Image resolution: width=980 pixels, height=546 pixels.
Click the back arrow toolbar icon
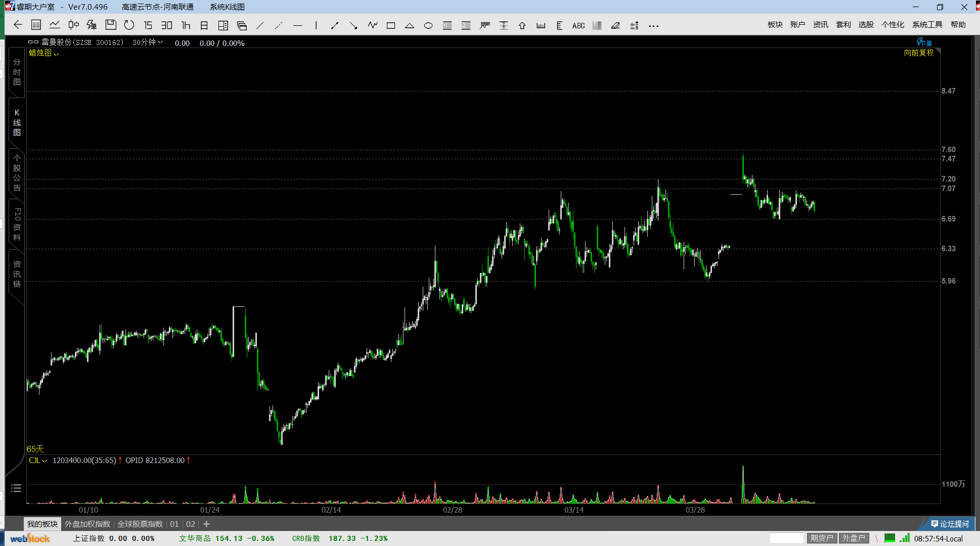[x=18, y=25]
